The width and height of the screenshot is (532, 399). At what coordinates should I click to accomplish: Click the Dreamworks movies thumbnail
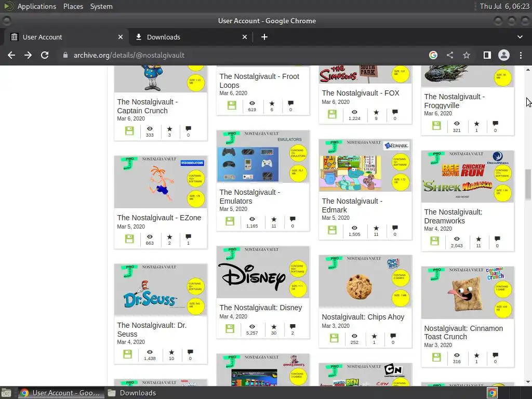[468, 177]
